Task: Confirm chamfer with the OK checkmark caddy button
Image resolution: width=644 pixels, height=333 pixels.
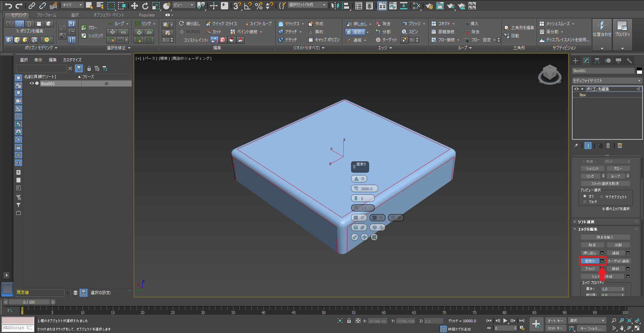Action: point(355,237)
